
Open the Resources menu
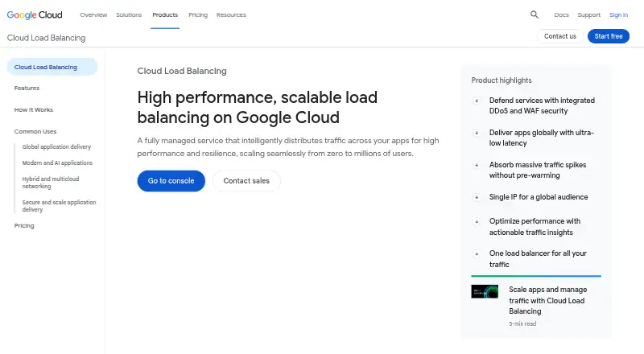[x=231, y=14]
